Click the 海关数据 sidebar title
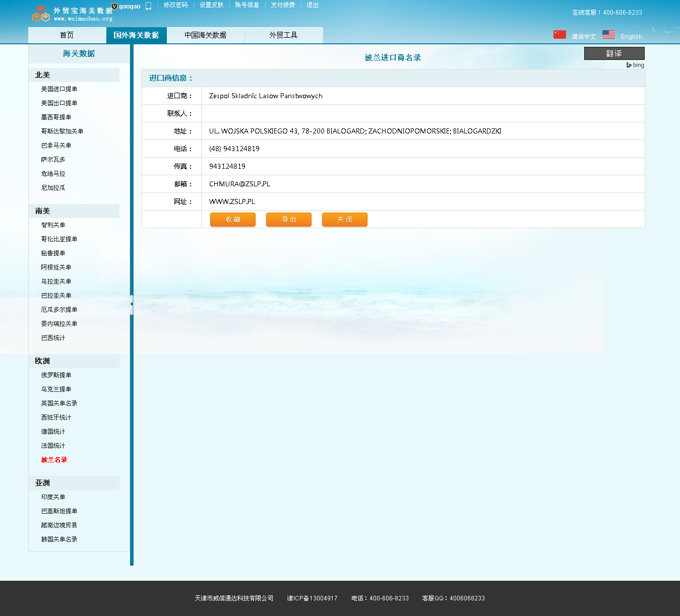680x616 pixels. (x=79, y=53)
